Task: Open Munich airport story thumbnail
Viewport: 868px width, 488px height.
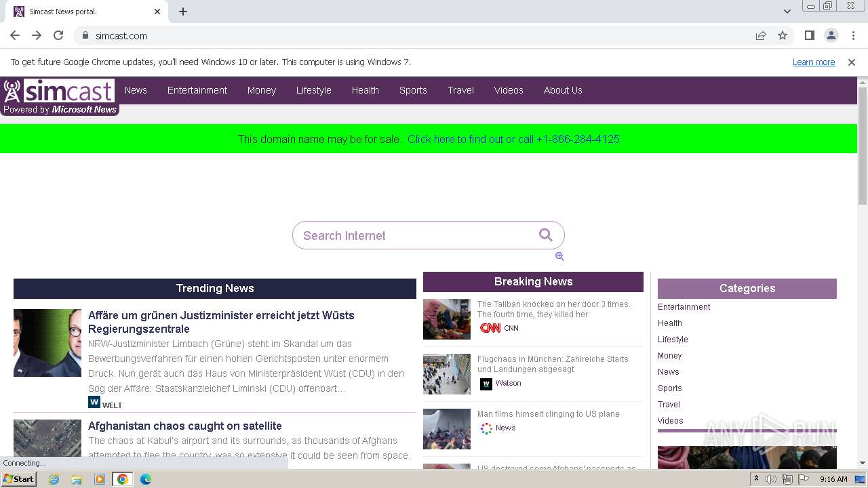Action: click(x=447, y=374)
